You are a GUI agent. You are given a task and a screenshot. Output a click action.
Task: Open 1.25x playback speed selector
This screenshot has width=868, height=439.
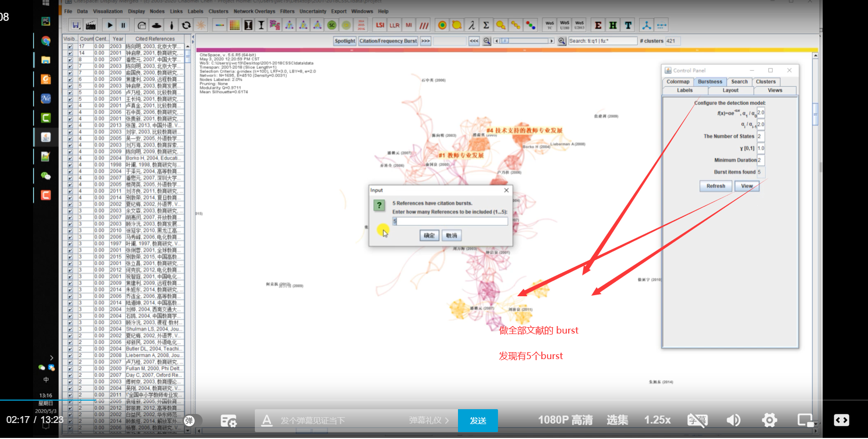[657, 420]
